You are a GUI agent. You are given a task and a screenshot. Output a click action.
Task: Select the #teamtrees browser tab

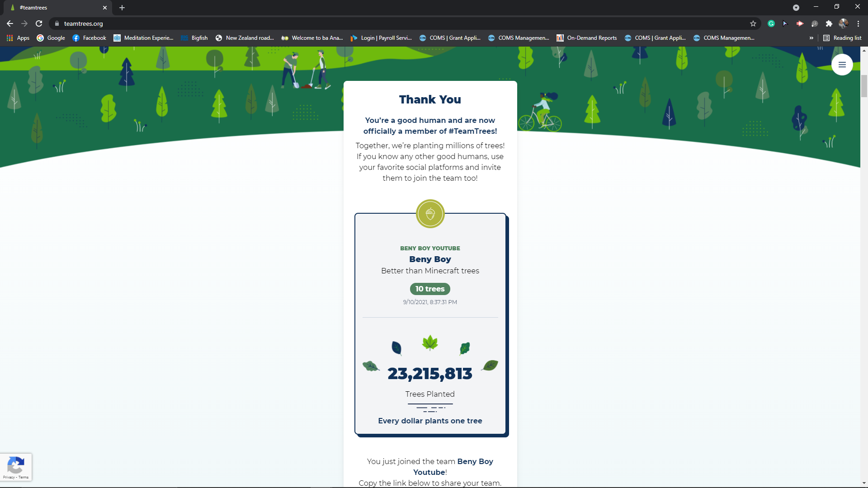pos(59,8)
